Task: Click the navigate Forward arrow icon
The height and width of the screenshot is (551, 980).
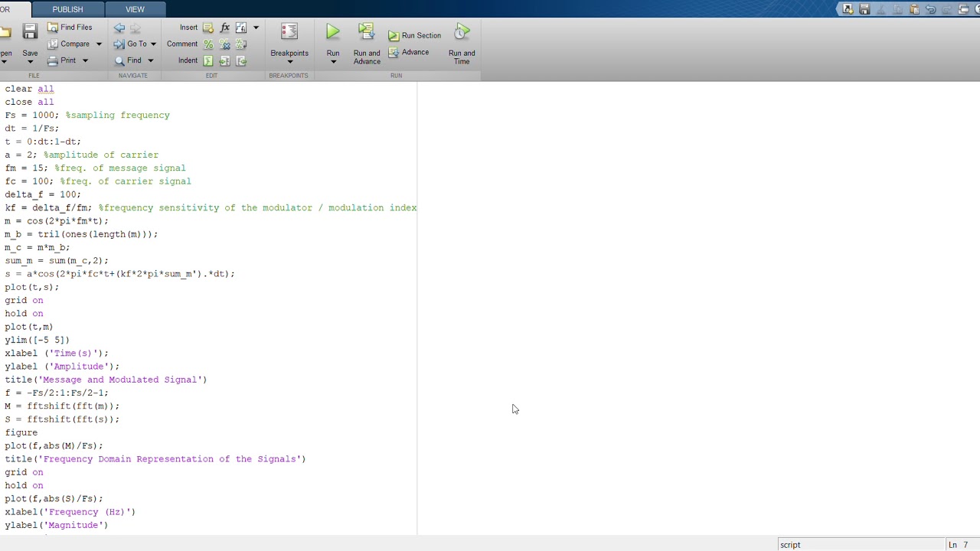Action: tap(136, 28)
